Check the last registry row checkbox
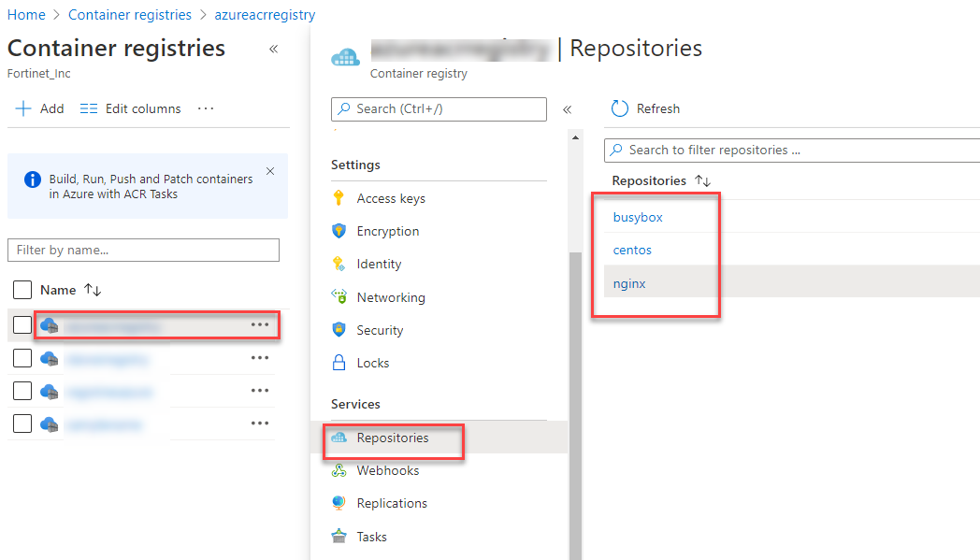The width and height of the screenshot is (980, 560). [x=22, y=424]
